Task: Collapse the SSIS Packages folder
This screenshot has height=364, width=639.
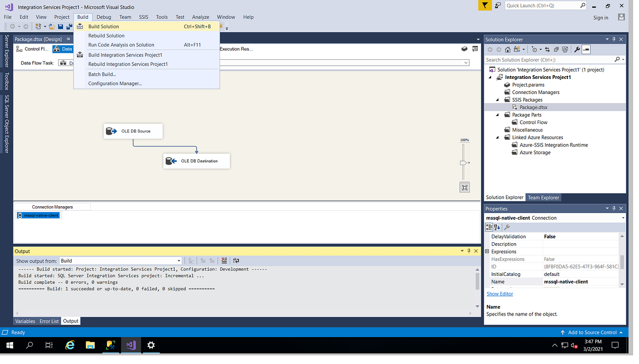Action: [498, 99]
